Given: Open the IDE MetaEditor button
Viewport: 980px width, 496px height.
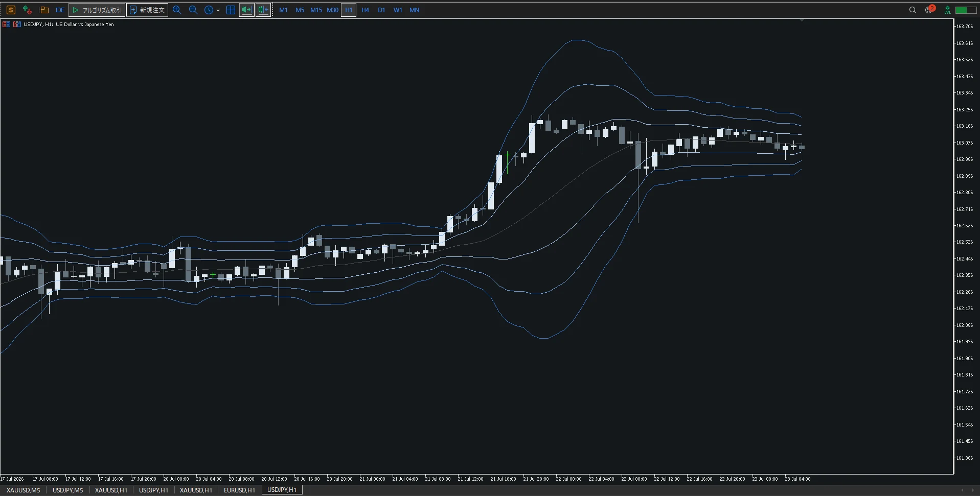Looking at the screenshot, I should [x=60, y=10].
